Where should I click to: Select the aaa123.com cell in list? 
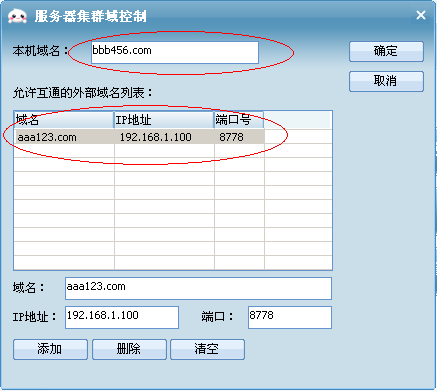click(65, 137)
